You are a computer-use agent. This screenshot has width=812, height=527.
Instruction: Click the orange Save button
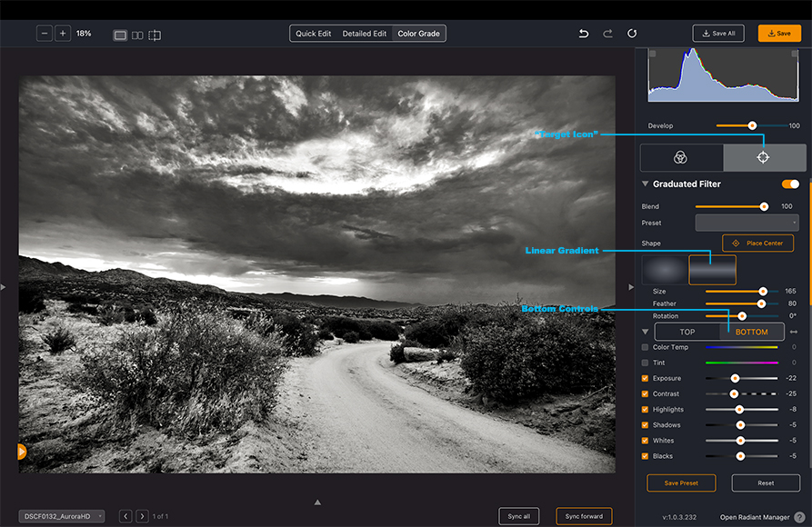779,34
